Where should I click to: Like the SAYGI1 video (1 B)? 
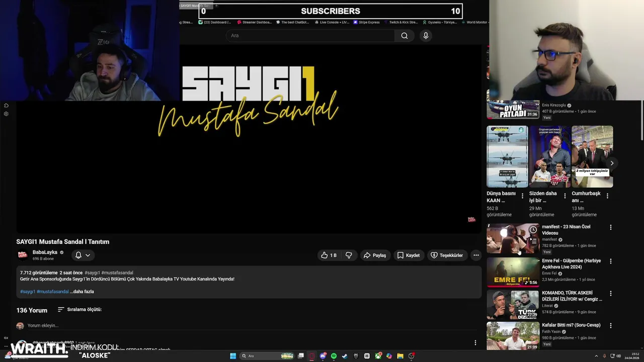click(329, 255)
